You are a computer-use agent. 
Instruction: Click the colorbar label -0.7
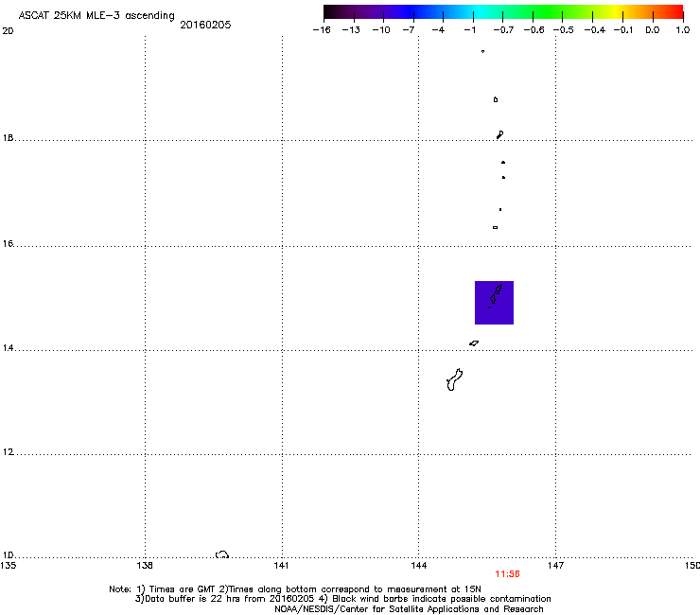coord(503,30)
